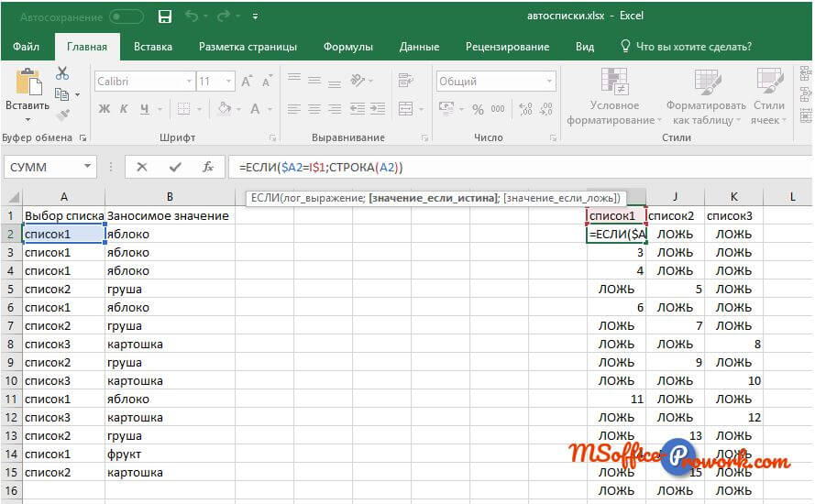Confirm formula entry with the checkmark icon
Image resolution: width=815 pixels, height=504 pixels.
(x=175, y=167)
